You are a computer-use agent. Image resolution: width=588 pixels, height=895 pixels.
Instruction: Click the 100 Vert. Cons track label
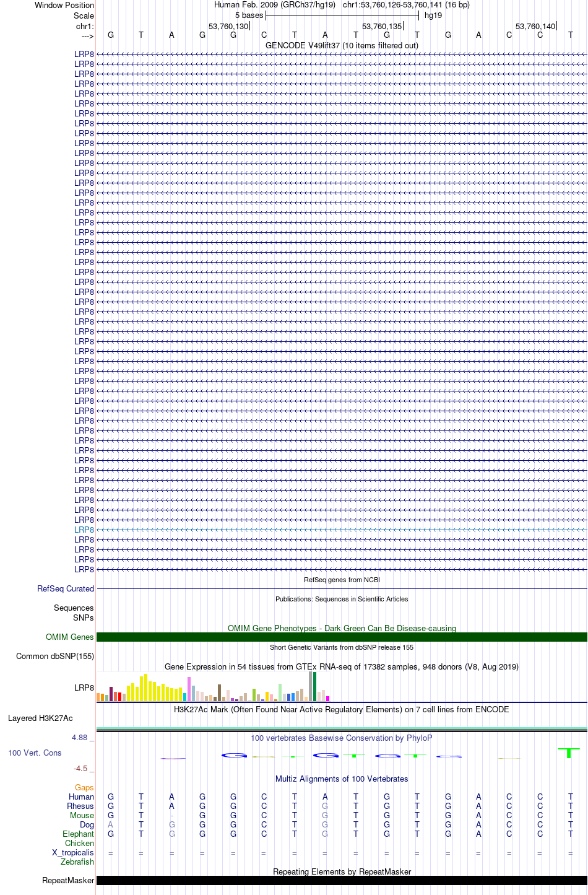pos(35,753)
